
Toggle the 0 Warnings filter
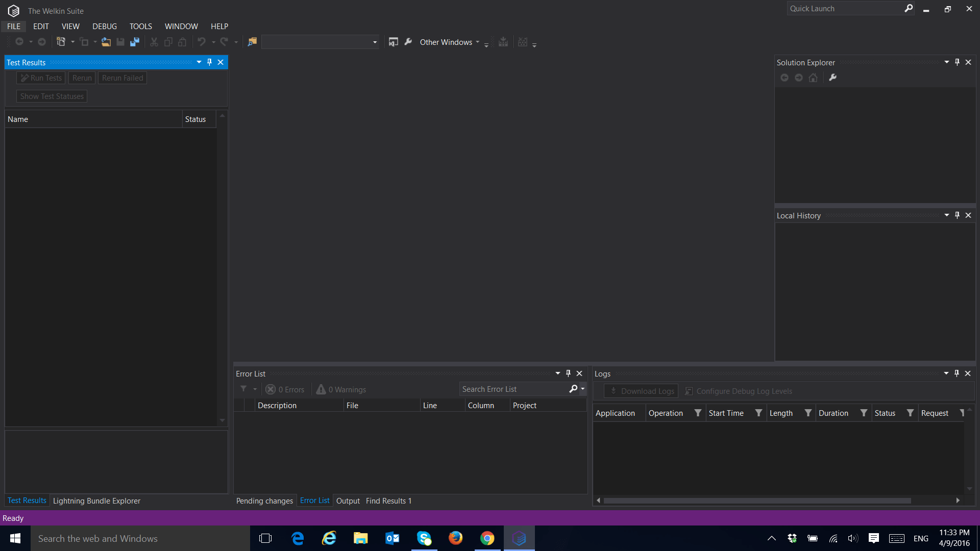click(341, 389)
